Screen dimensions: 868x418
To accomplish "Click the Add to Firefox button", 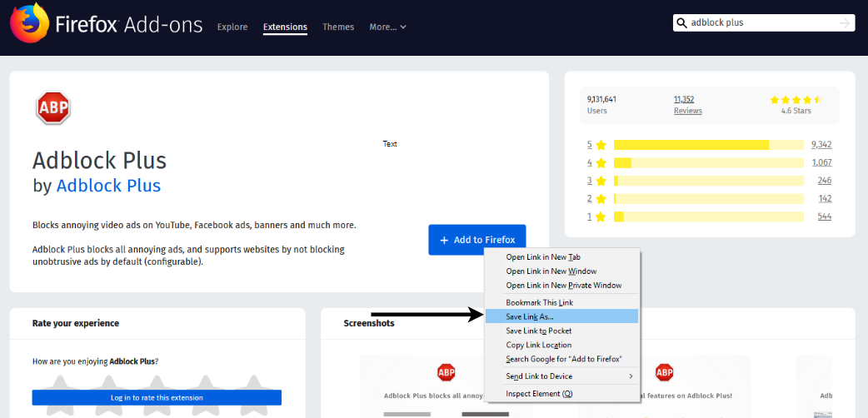I will pos(477,240).
